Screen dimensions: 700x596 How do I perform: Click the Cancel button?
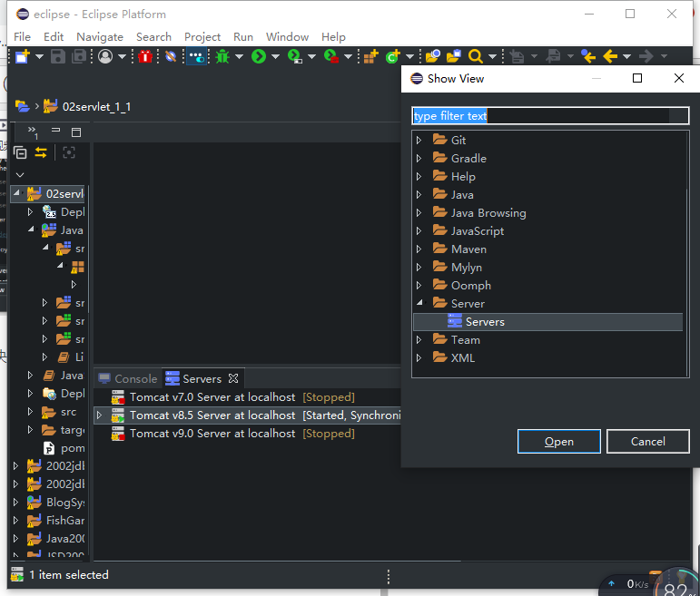(x=647, y=441)
